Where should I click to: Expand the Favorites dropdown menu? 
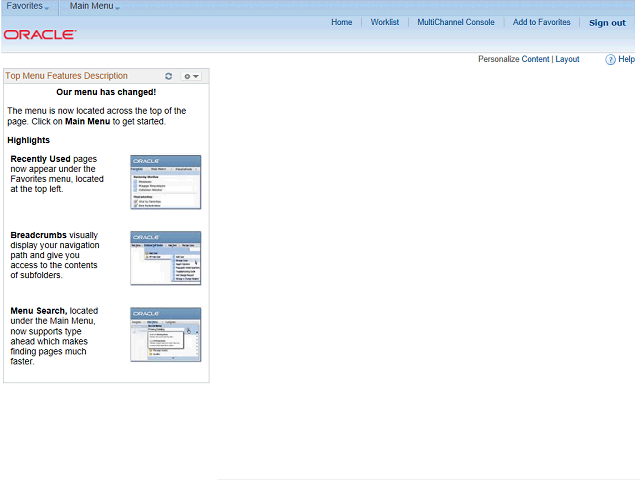click(28, 6)
